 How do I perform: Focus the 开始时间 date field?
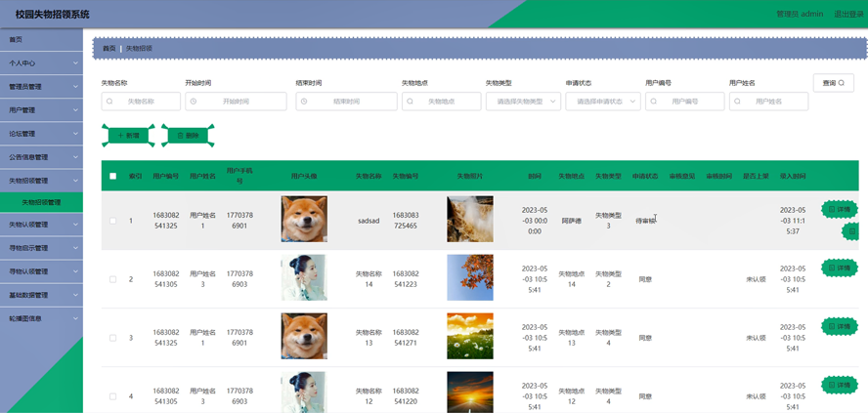click(x=236, y=102)
